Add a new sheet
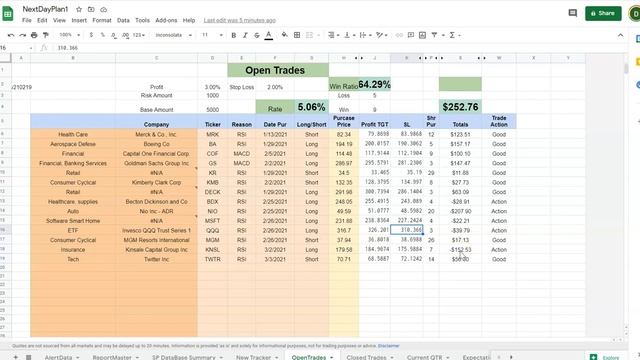 click(x=16, y=357)
